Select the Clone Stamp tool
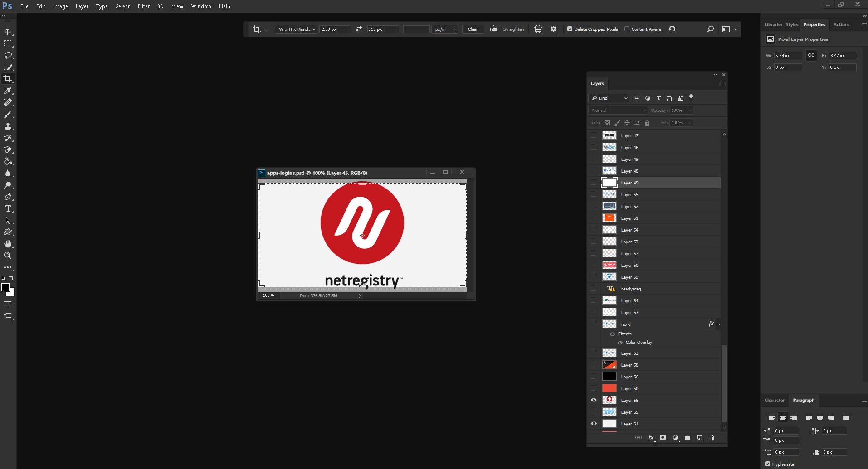The height and width of the screenshot is (469, 868). tap(8, 126)
